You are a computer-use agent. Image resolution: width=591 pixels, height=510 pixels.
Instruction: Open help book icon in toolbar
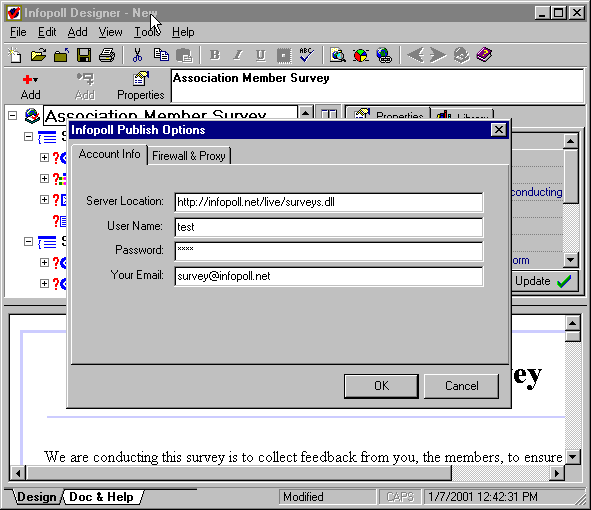coord(484,55)
